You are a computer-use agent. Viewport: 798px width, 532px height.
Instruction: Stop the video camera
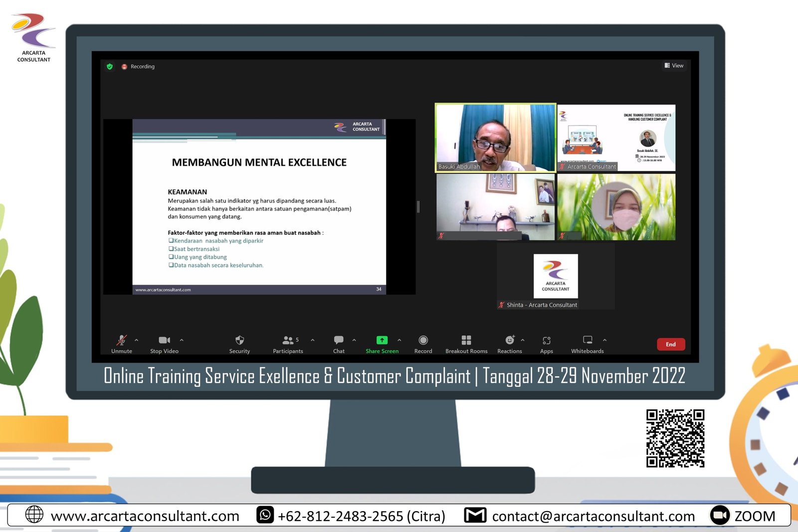click(164, 341)
